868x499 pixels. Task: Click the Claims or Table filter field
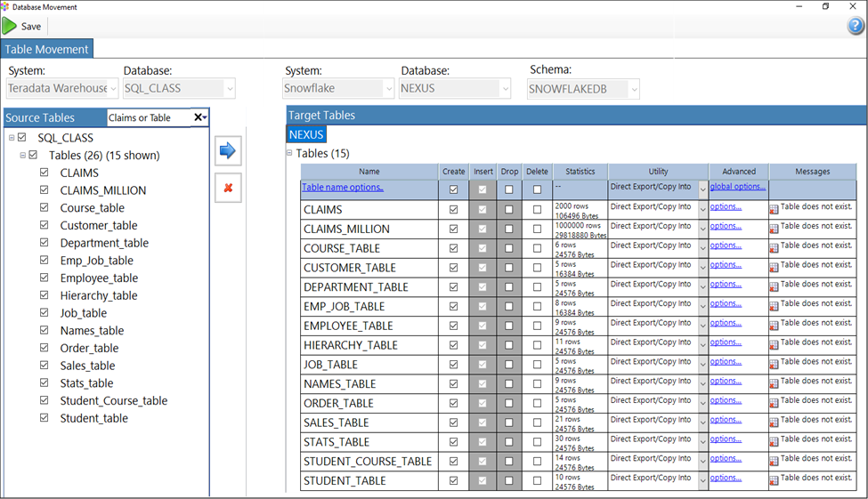(148, 117)
